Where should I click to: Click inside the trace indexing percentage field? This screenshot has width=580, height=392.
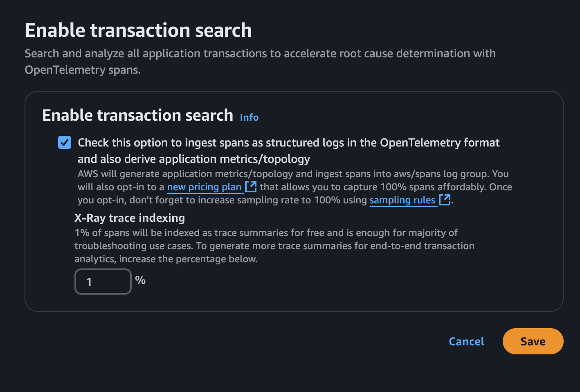click(x=103, y=281)
